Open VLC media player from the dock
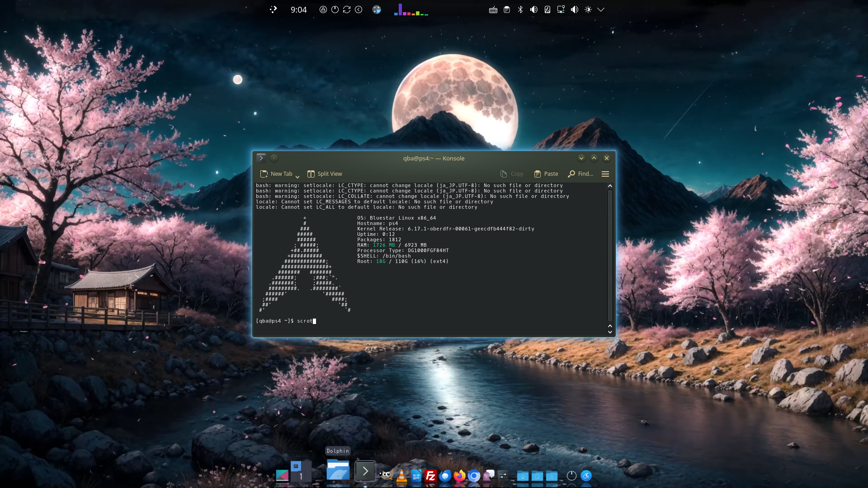The image size is (868, 488). [x=401, y=476]
